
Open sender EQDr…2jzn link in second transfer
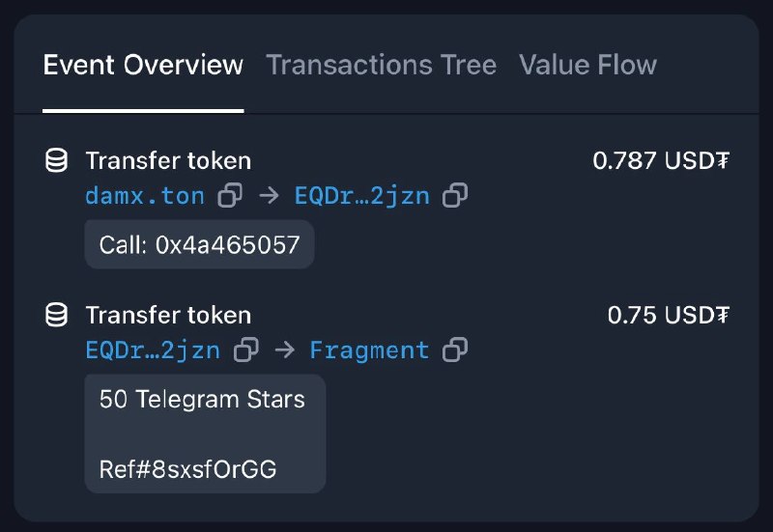[x=153, y=350]
